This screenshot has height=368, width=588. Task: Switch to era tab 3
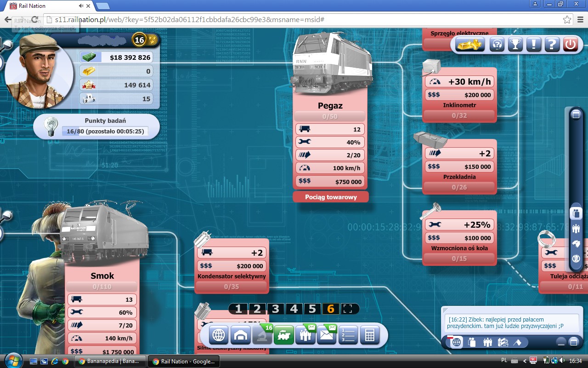click(x=276, y=309)
